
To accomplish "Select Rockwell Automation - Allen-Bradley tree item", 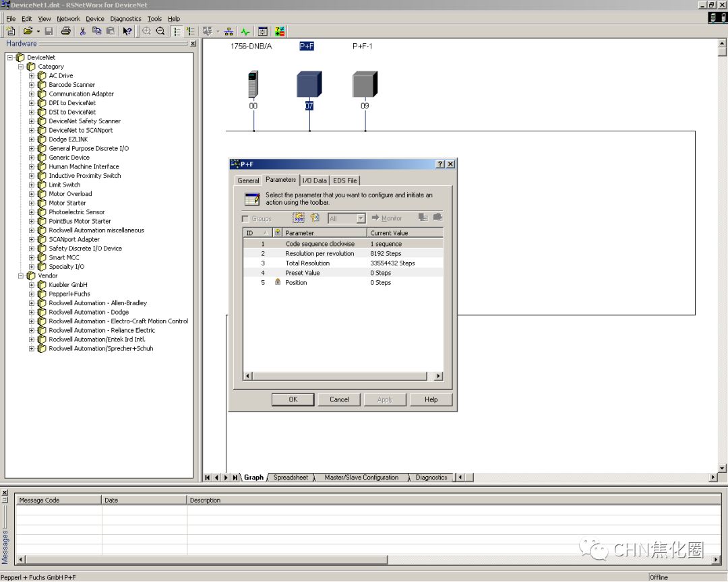I will [98, 303].
